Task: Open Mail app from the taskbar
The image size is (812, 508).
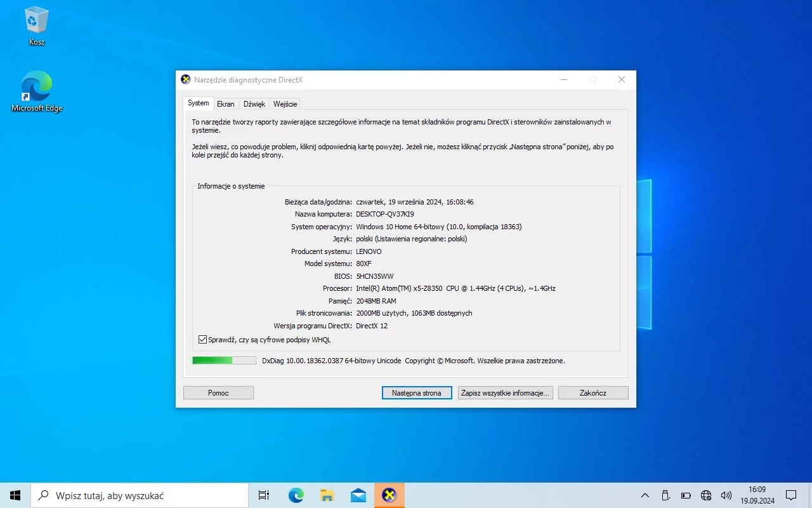Action: (358, 495)
